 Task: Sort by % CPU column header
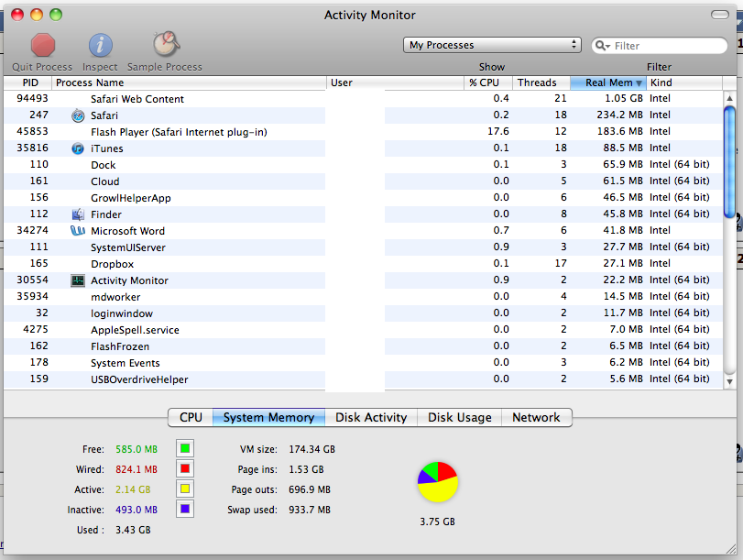point(488,82)
